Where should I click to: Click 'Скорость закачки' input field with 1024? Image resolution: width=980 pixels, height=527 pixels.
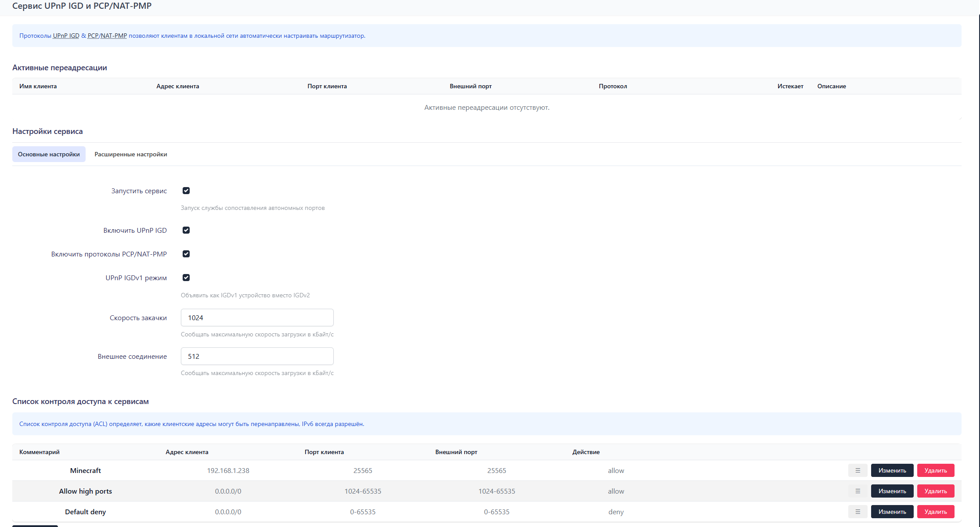click(x=257, y=318)
